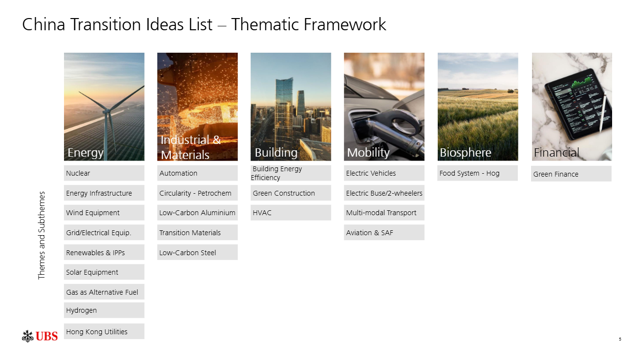Screen dimensions: 638x364
Task: Select the Energy Infrastructure box
Action: point(104,193)
